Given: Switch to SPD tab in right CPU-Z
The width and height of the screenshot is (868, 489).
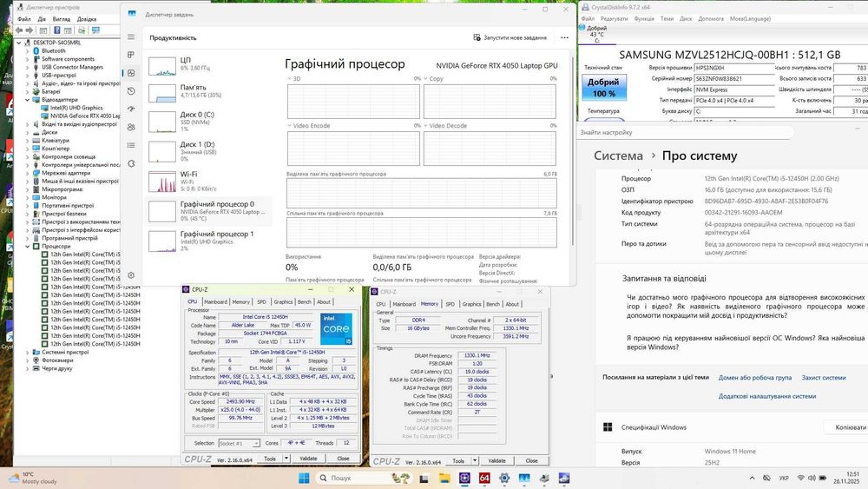Looking at the screenshot, I should coord(450,304).
